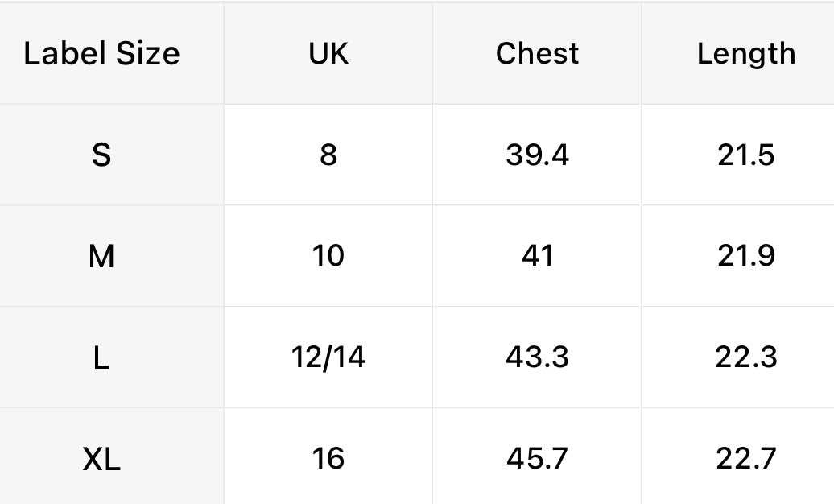
Task: Click the UK size 12/14 cell
Action: (x=328, y=357)
